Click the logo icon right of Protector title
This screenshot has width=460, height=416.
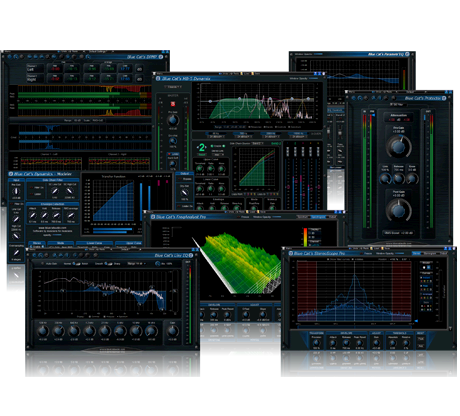[444, 98]
